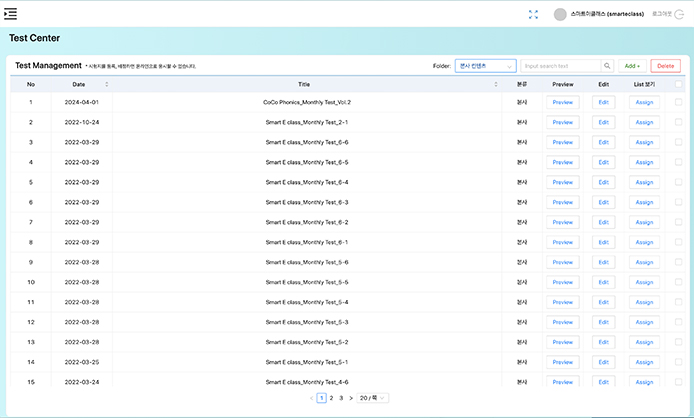Sort the table by Date column
This screenshot has height=418, width=694.
pyautogui.click(x=107, y=84)
